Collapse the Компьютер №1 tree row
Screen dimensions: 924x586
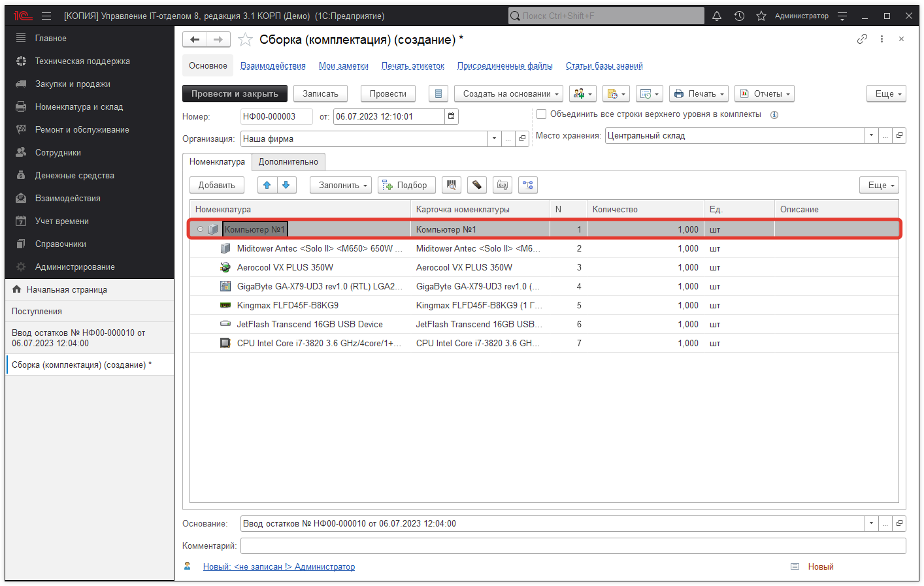(x=200, y=229)
